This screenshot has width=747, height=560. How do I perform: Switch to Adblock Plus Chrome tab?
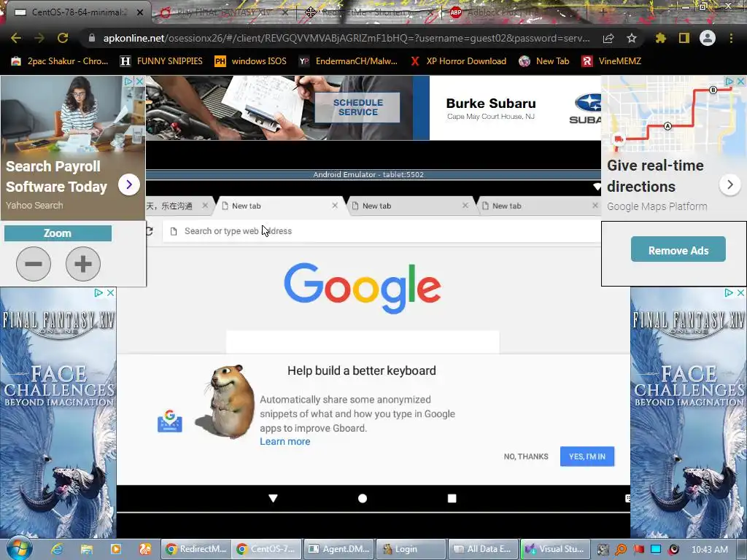click(x=514, y=12)
